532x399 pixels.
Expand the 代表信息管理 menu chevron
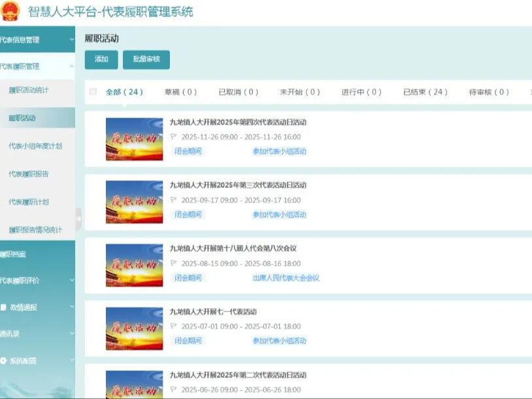(71, 40)
